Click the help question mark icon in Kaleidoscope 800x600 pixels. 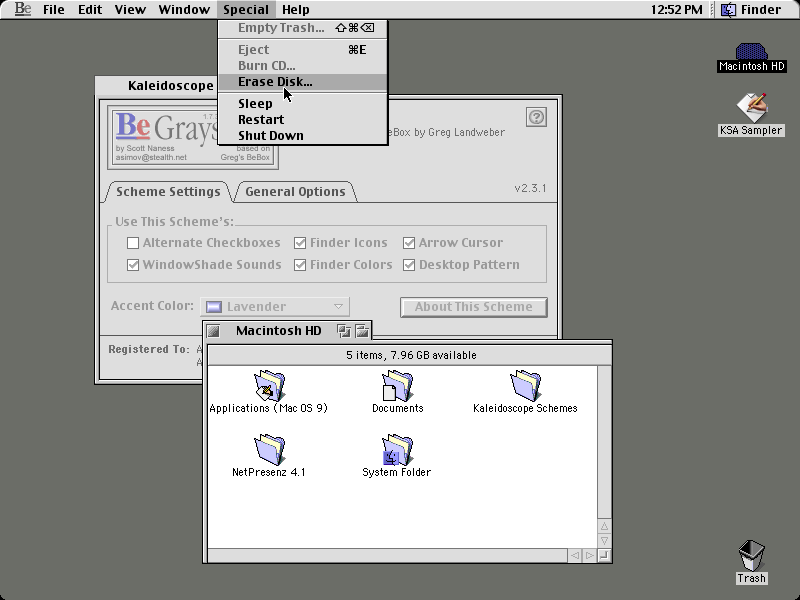536,117
